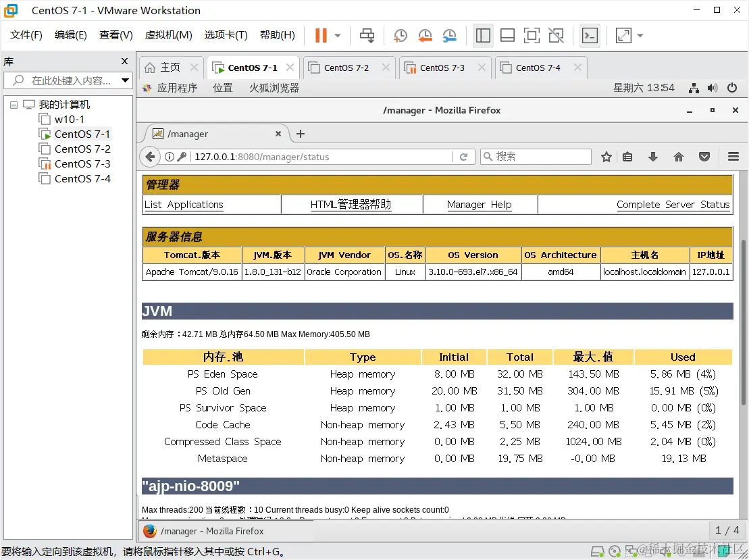Open the snapshot manager
This screenshot has height=560, width=749.
[x=449, y=35]
